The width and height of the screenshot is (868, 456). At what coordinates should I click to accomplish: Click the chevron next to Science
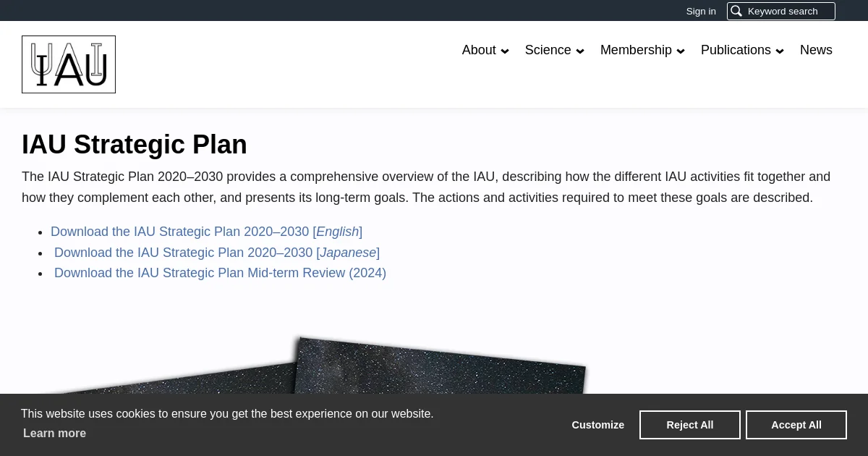(x=580, y=51)
